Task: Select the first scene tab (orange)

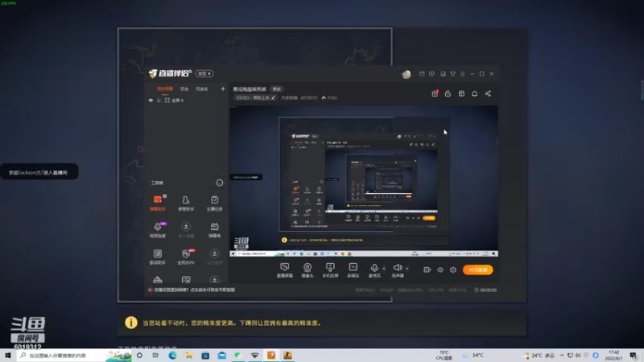Action: 165,88
